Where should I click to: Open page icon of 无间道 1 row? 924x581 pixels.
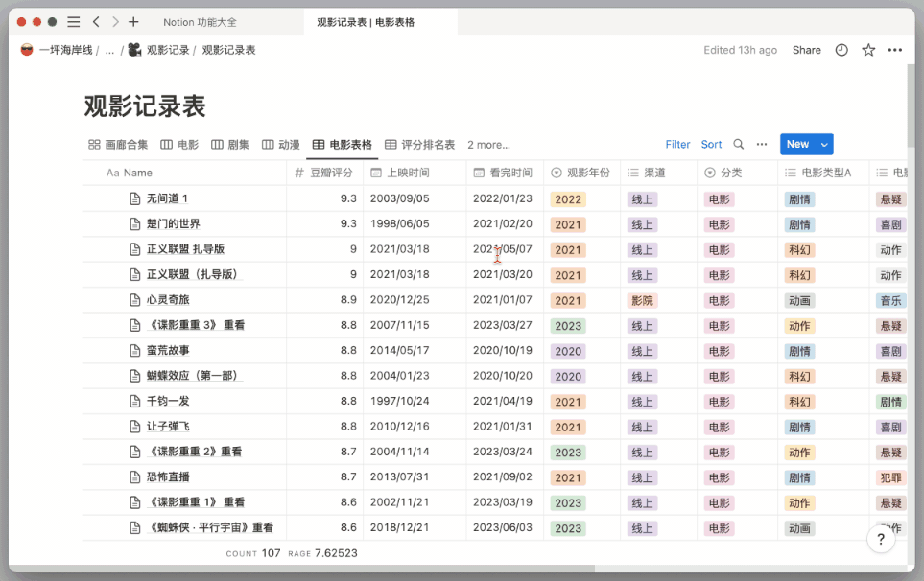coord(135,199)
